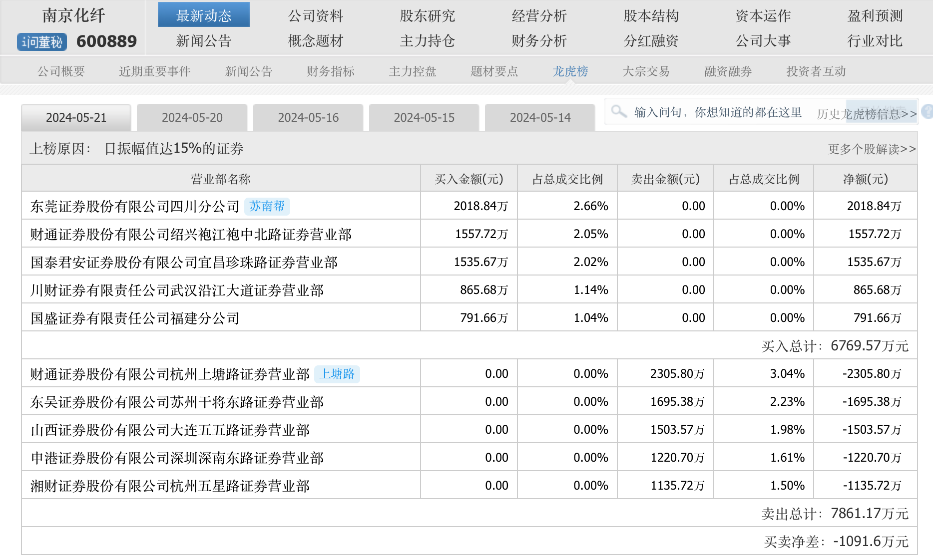Select 主力持仓 in top navigation

427,41
